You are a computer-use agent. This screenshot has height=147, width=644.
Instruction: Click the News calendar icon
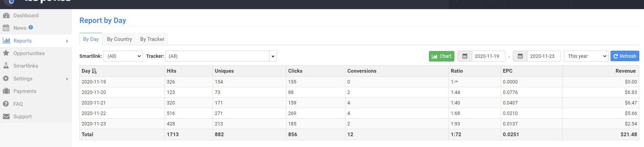point(6,28)
